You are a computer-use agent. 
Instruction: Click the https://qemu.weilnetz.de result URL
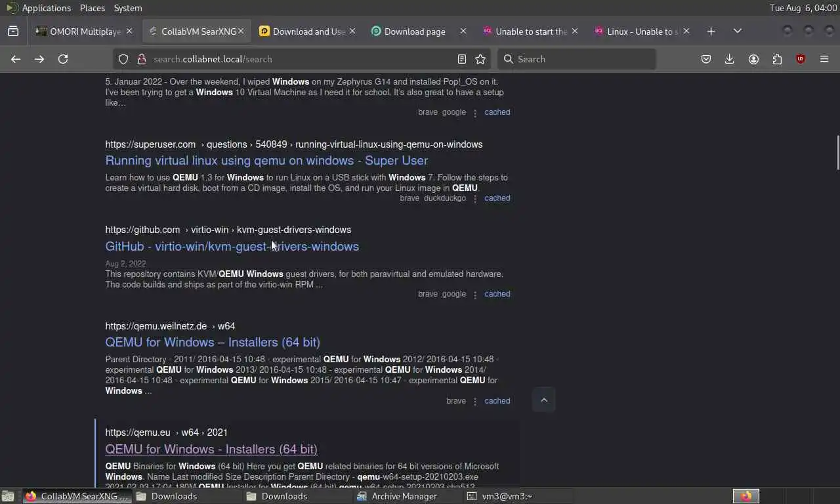pyautogui.click(x=156, y=326)
